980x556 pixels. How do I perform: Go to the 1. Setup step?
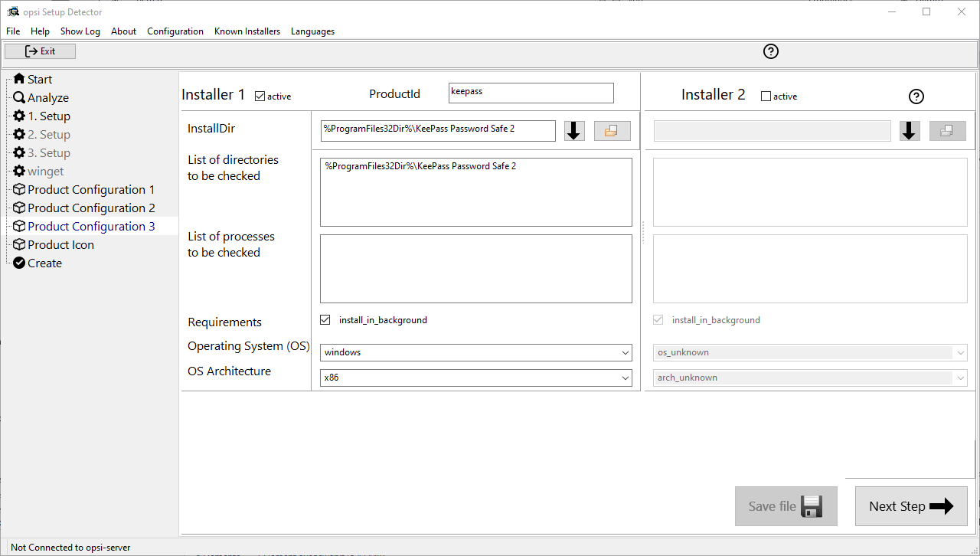pos(49,116)
